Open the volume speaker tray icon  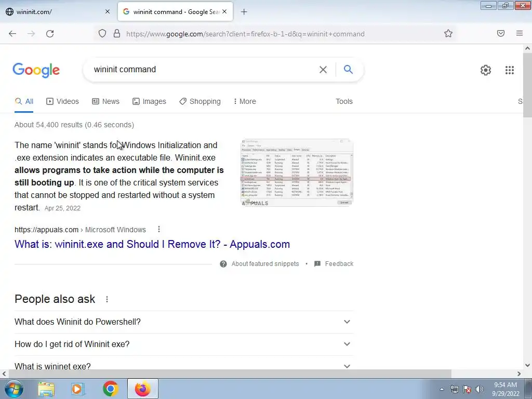tap(480, 389)
